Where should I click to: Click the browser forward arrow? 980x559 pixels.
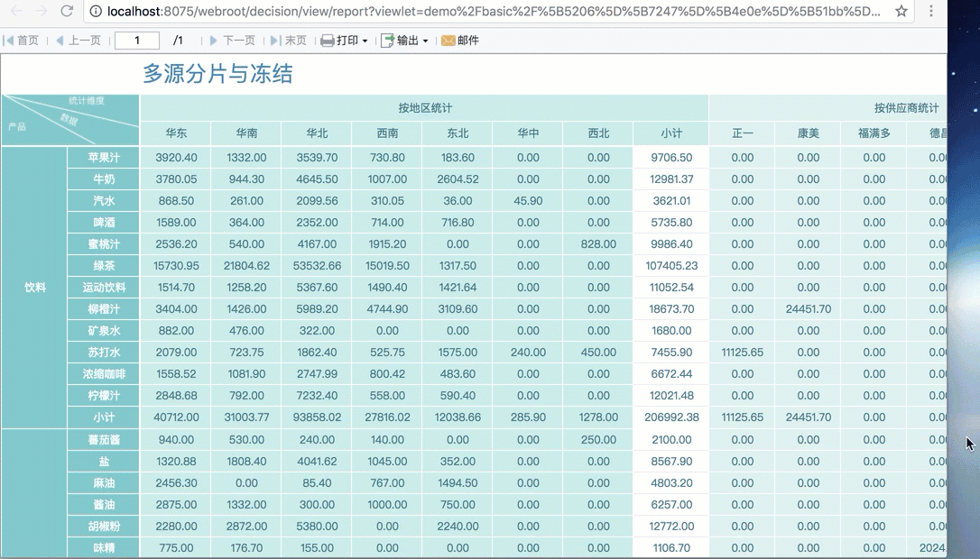42,11
